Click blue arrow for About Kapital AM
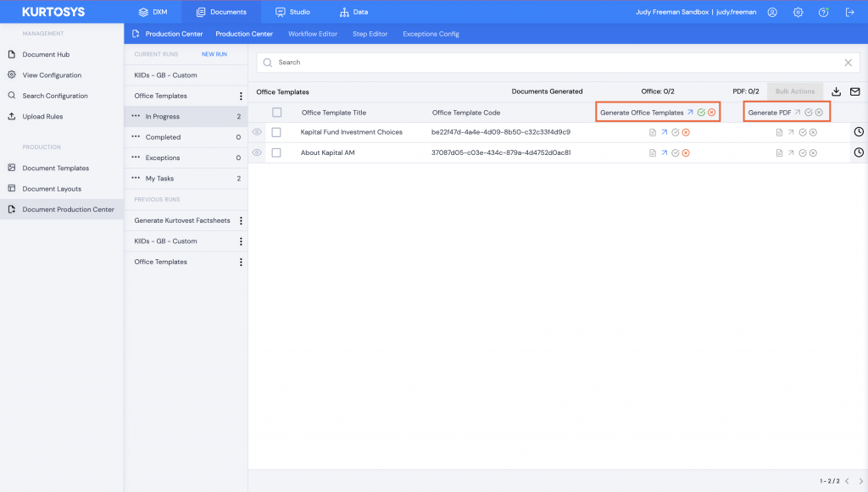 (x=665, y=152)
